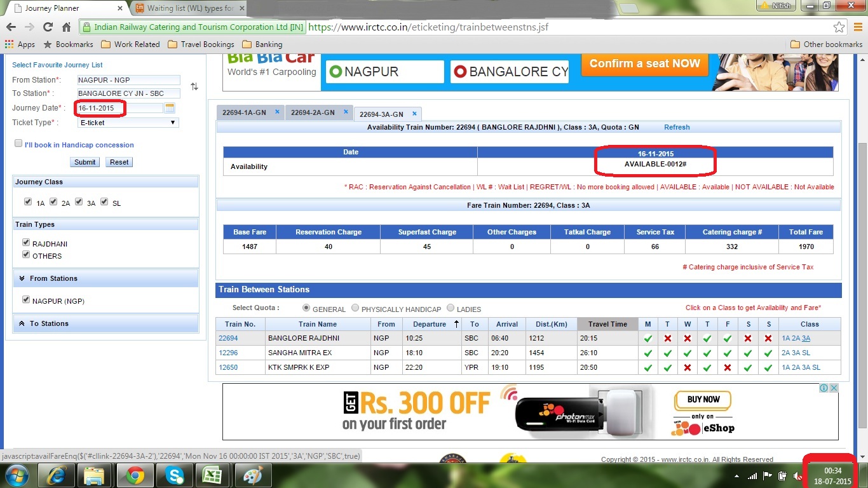Uncheck the RAJDHANI train type
The height and width of the screenshot is (488, 868).
[26, 243]
